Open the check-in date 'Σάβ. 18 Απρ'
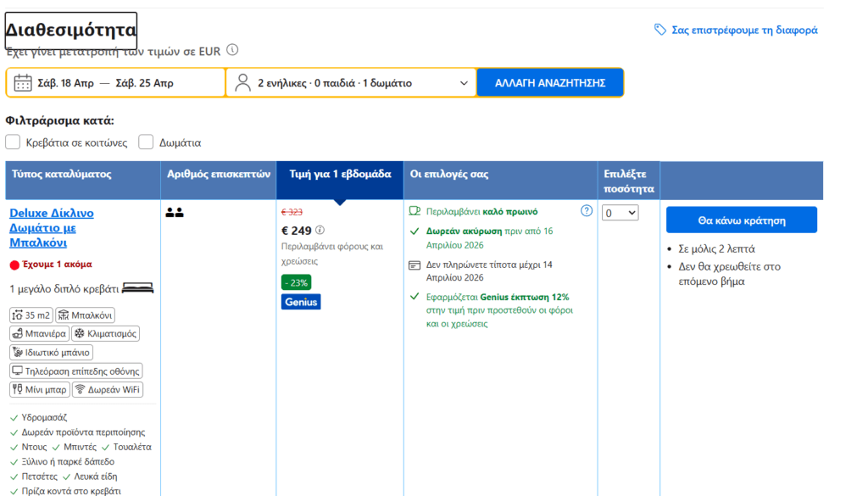Viewport: 868px width, 496px height. click(x=64, y=83)
